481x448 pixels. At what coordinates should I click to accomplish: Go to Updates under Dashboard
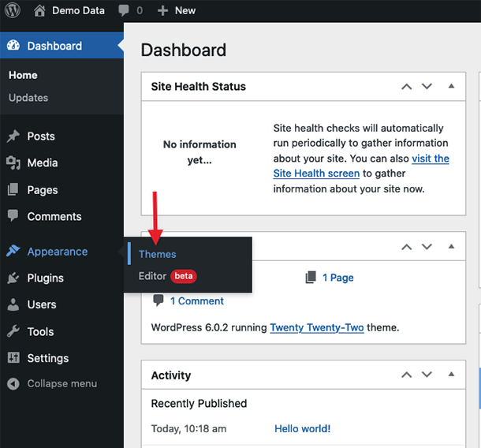pyautogui.click(x=28, y=98)
